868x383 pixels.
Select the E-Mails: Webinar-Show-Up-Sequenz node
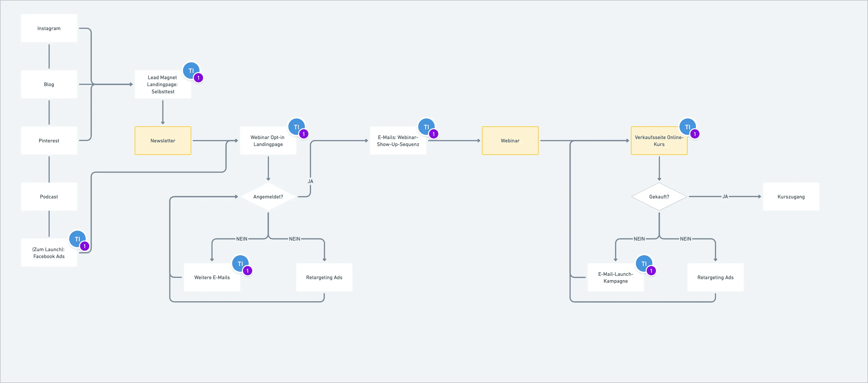[398, 141]
